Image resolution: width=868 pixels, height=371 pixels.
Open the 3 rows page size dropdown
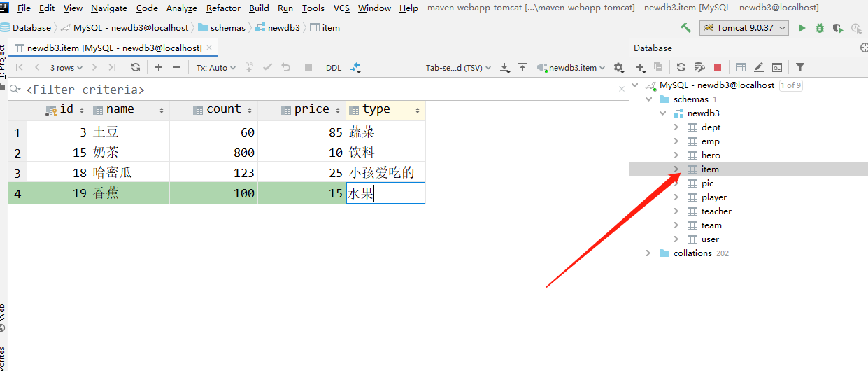66,68
